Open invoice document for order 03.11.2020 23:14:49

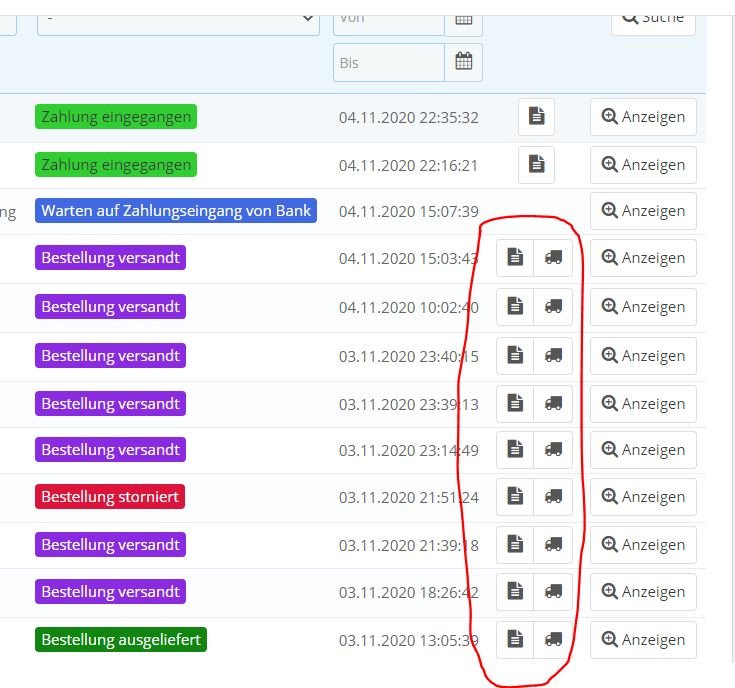click(x=515, y=450)
